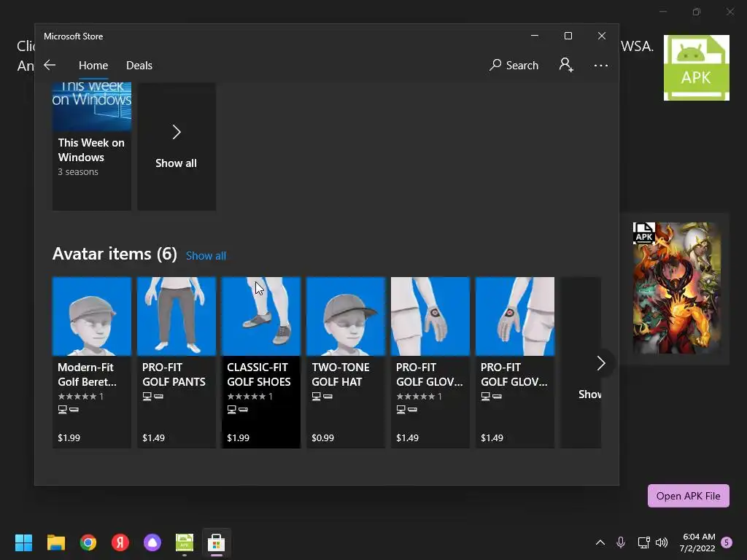Screen dimensions: 747x560
Task: Click Show all link beside Avatar items
Action: (x=206, y=256)
